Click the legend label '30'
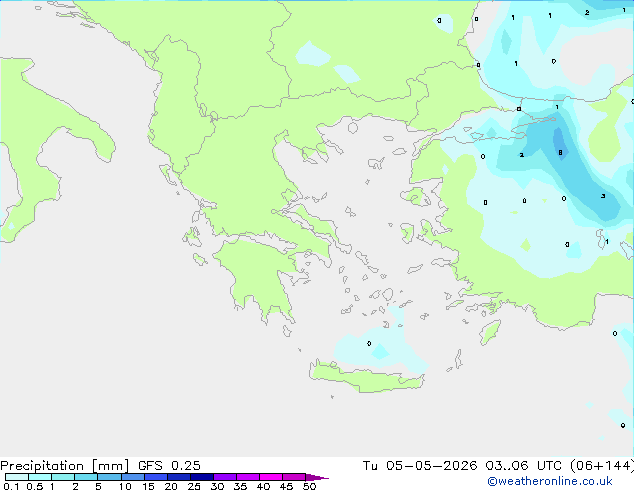Image resolution: width=634 pixels, height=490 pixels. coord(217,486)
